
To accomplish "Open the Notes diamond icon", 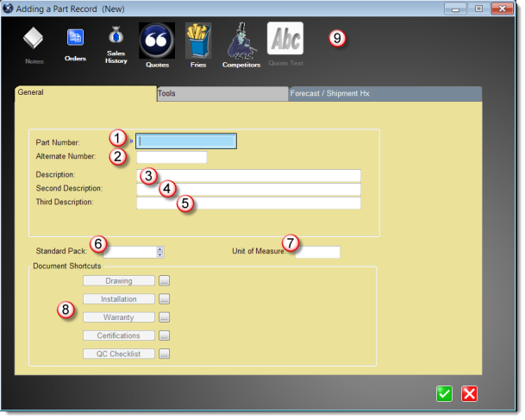I will pos(33,38).
